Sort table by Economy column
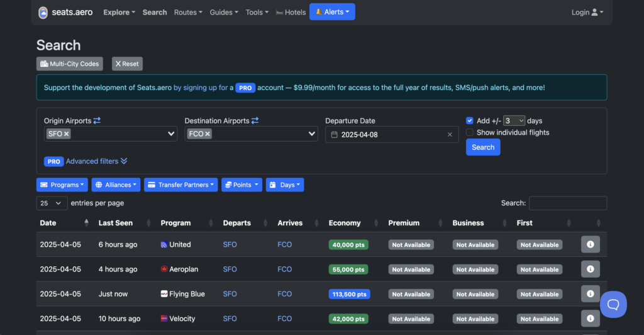 (376, 223)
